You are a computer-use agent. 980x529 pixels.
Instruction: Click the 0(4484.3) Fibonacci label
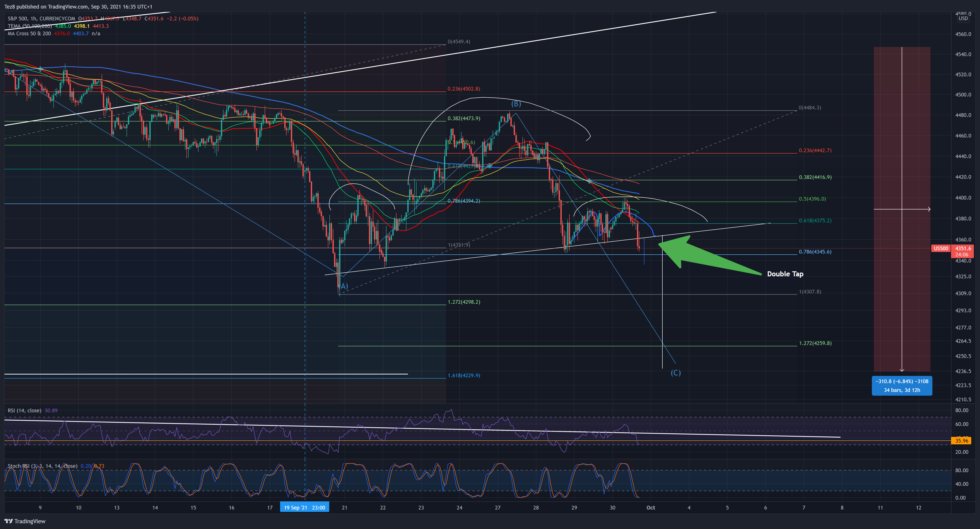(810, 108)
